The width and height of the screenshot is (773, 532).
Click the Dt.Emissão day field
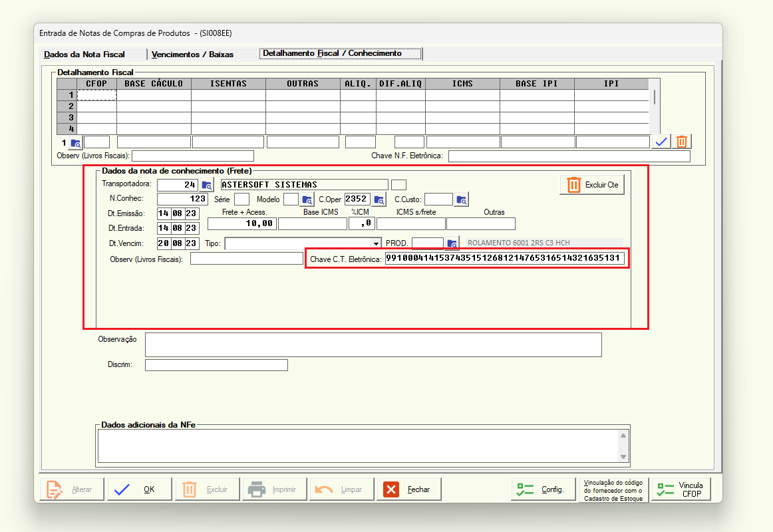pyautogui.click(x=164, y=213)
